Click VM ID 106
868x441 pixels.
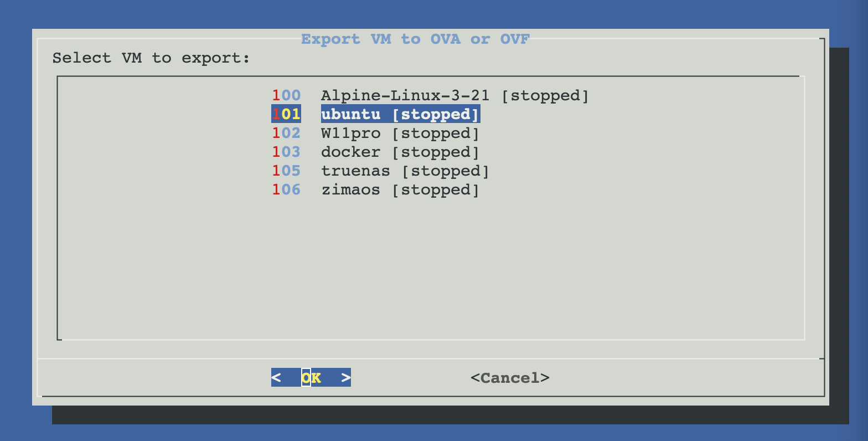[286, 190]
